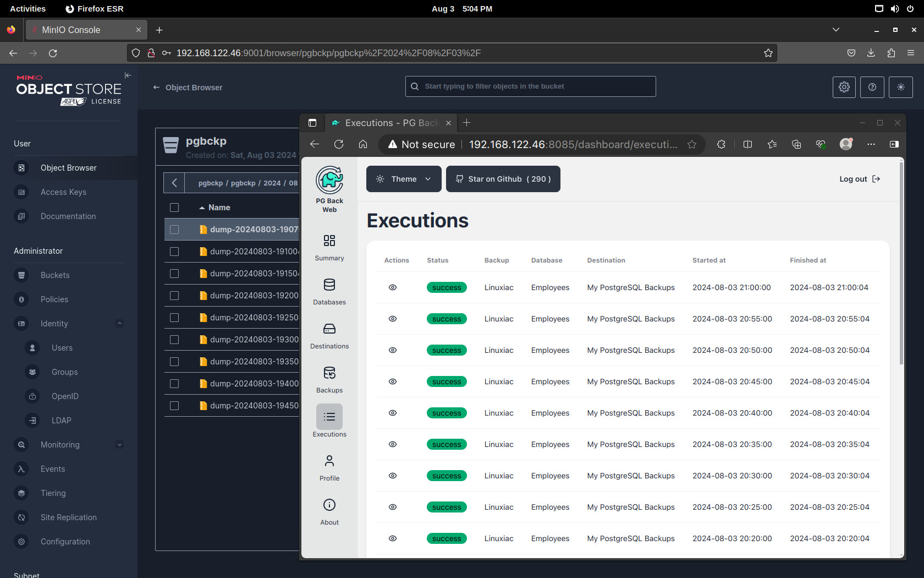Open collections icon in inner browser toolbar
Viewport: 924px width, 578px height.
pos(796,144)
